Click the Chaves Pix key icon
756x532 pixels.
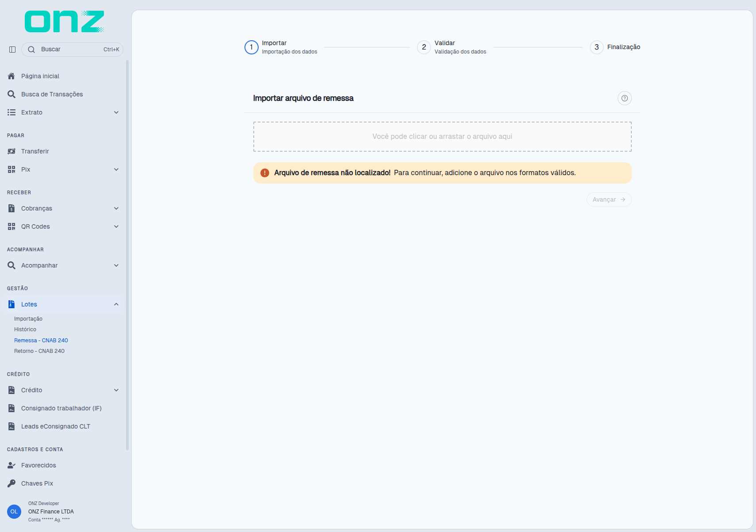(x=11, y=483)
